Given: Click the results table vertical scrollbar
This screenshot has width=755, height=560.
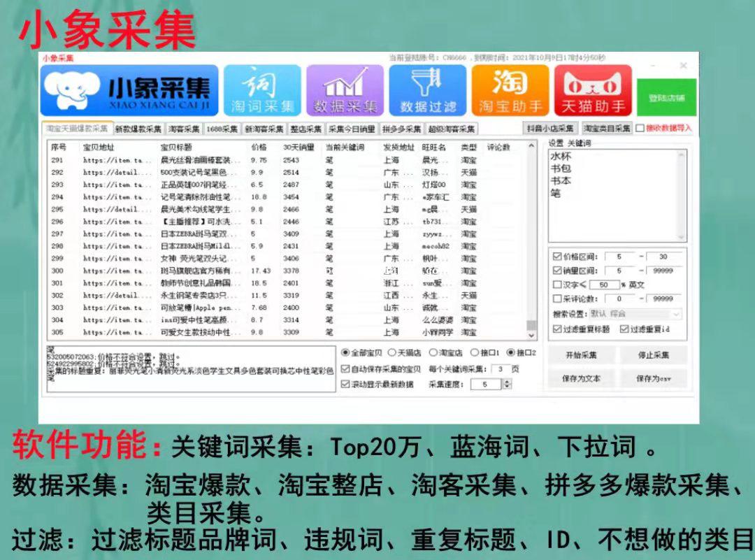Looking at the screenshot, I should [531, 239].
